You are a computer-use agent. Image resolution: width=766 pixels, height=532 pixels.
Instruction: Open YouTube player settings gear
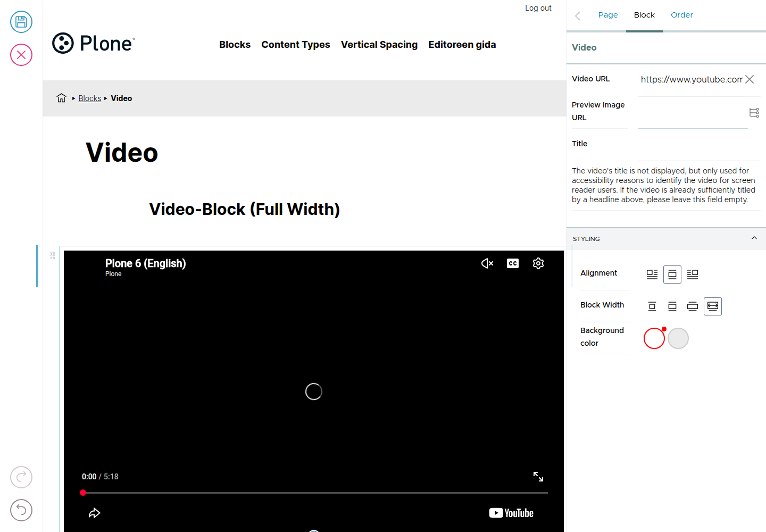point(538,263)
